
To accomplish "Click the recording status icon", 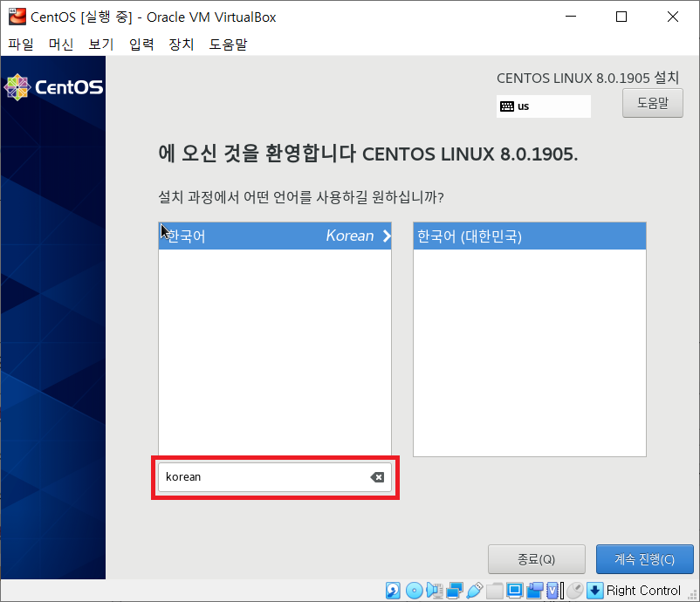I will [534, 591].
